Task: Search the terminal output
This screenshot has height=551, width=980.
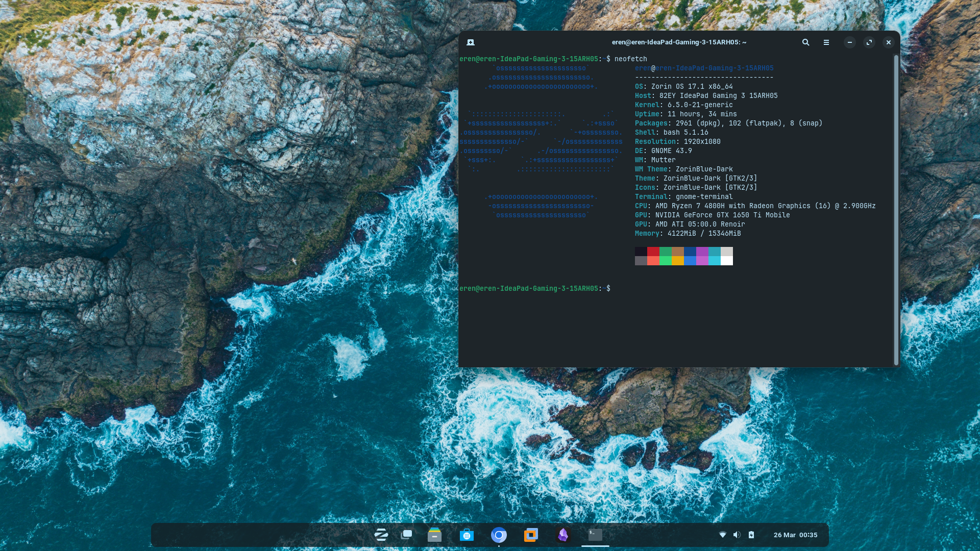Action: click(x=805, y=42)
